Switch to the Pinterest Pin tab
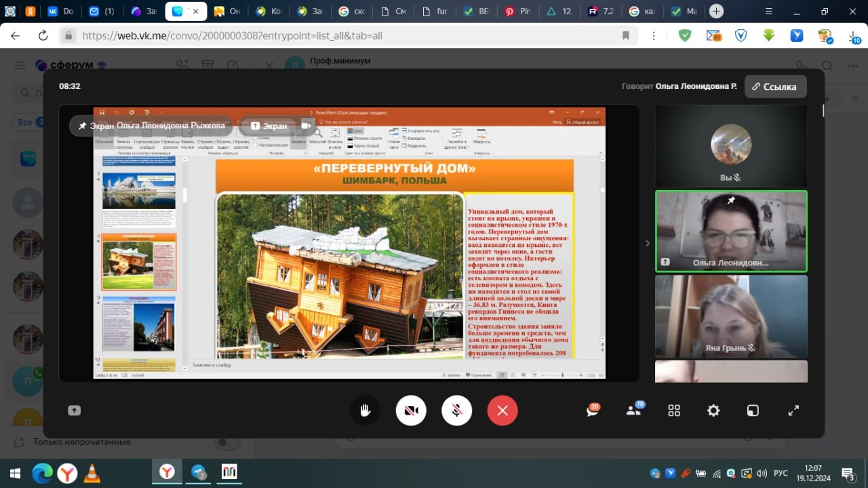 pos(517,12)
